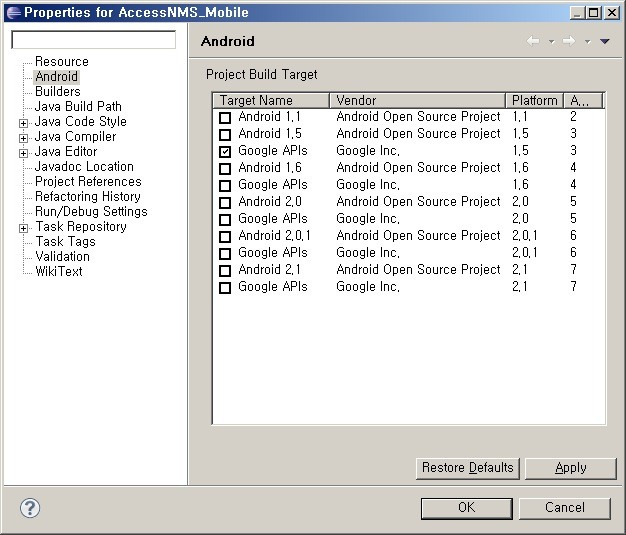Maximize the Properties dialog window
The width and height of the screenshot is (626, 535).
click(x=594, y=13)
